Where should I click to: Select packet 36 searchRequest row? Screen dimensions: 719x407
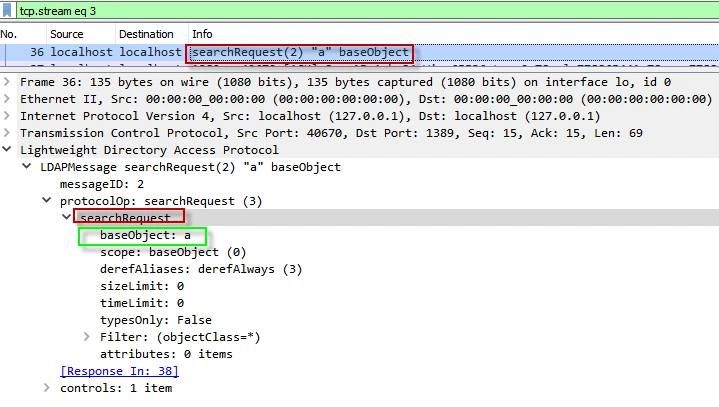pyautogui.click(x=300, y=52)
